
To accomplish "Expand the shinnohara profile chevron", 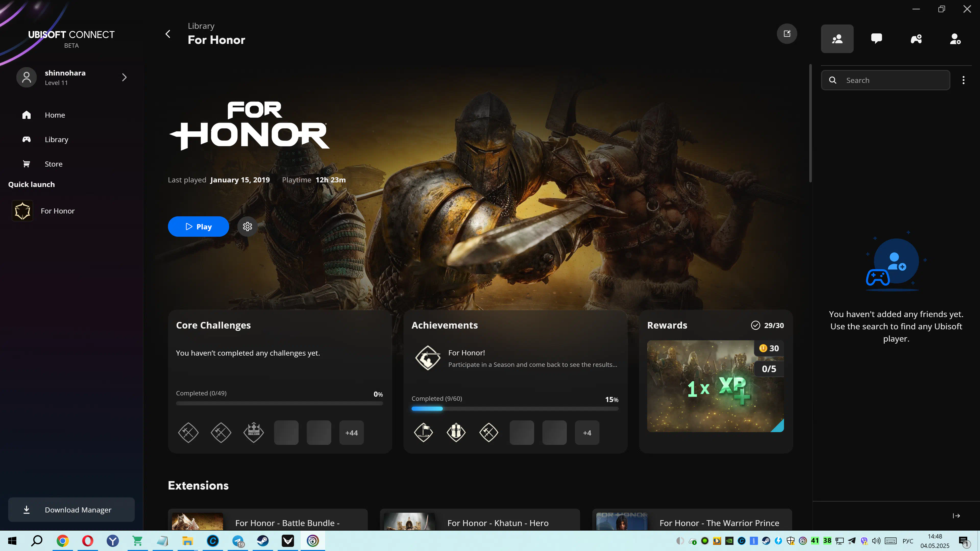I will click(x=124, y=78).
